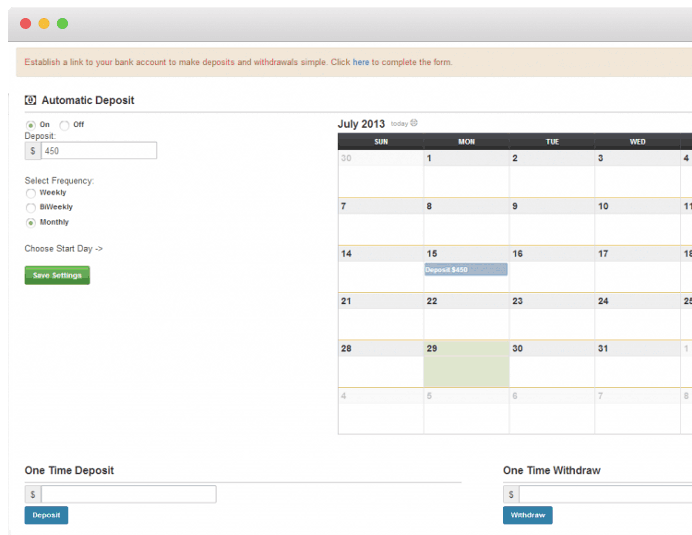692x535 pixels.
Task: Click the red window close dot
Action: (26, 23)
